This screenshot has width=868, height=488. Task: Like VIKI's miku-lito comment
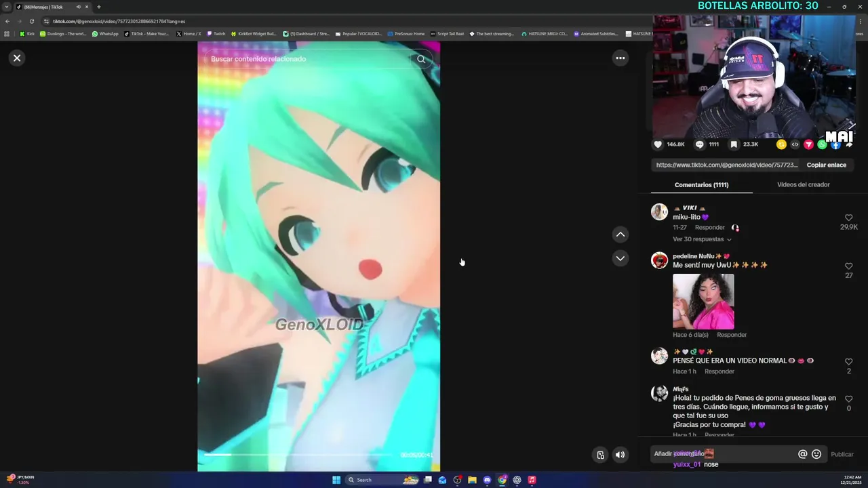click(848, 218)
